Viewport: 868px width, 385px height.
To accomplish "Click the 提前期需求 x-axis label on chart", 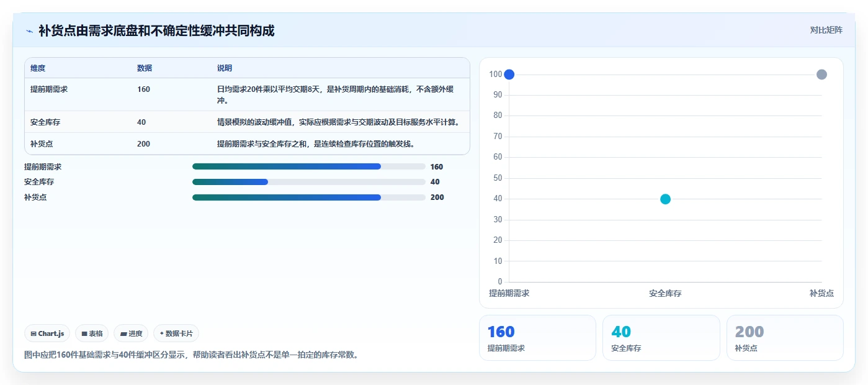I will 509,293.
